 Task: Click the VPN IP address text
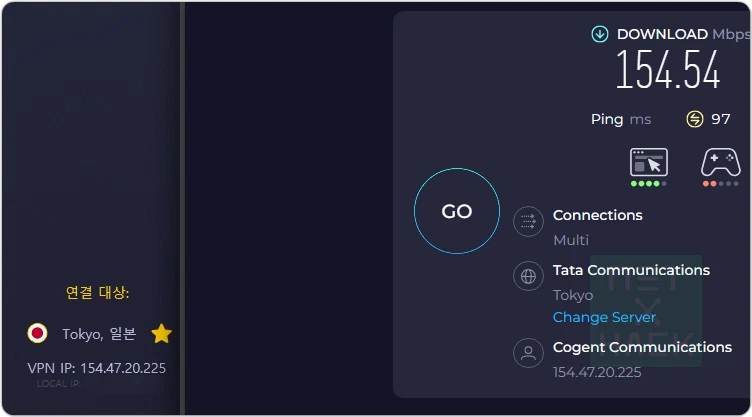tap(97, 368)
